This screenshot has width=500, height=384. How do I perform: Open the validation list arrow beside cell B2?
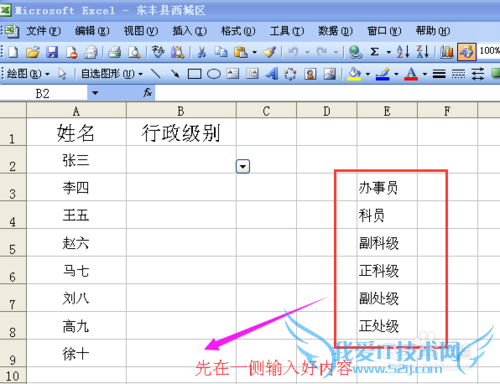(243, 166)
